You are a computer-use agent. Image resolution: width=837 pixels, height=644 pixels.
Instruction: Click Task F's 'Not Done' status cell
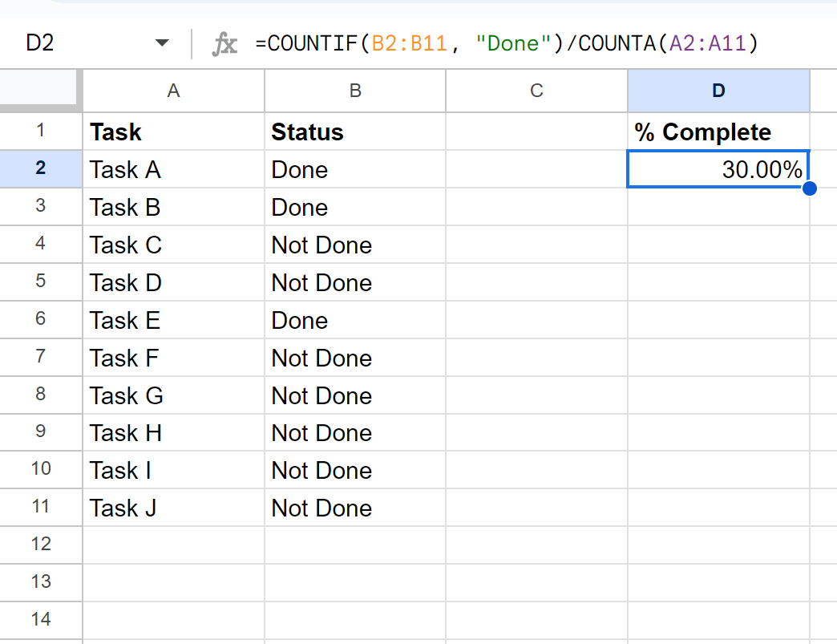coord(355,357)
